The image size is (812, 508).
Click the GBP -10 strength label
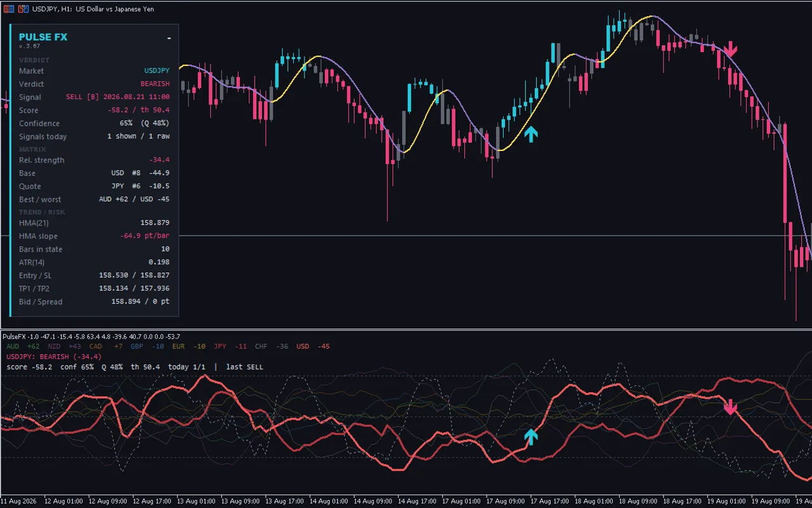coord(147,347)
